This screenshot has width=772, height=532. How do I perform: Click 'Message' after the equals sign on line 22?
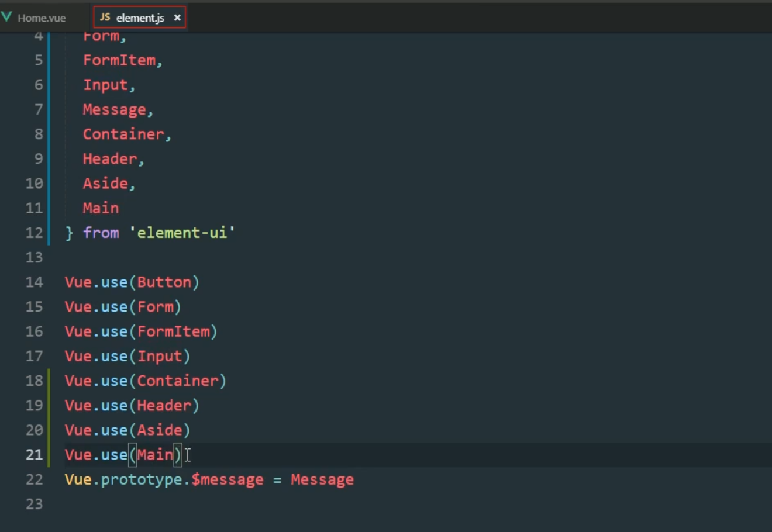[x=322, y=479]
